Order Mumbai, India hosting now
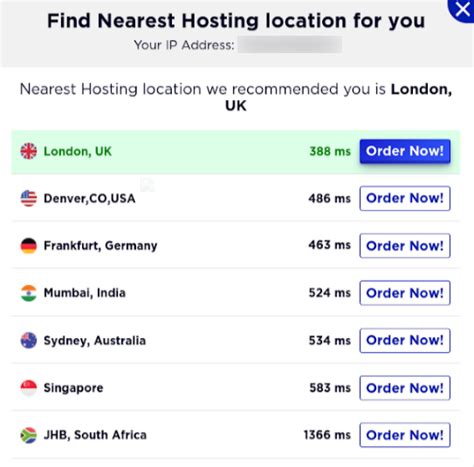474x467 pixels. coord(405,293)
